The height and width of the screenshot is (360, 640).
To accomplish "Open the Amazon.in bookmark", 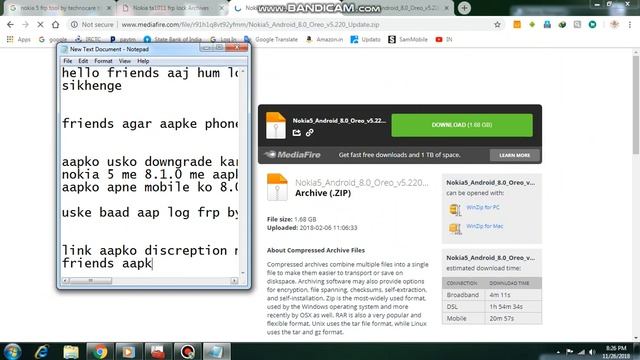I will pos(324,39).
